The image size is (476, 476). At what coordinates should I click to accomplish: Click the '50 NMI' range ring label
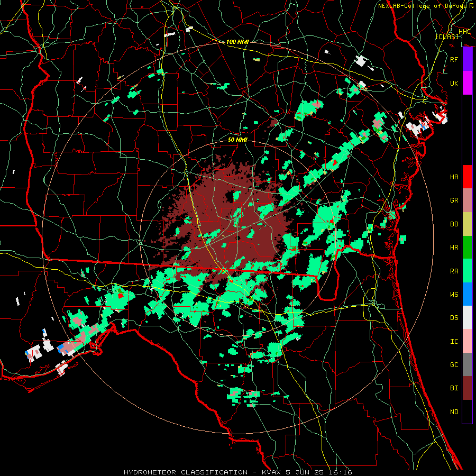(237, 140)
